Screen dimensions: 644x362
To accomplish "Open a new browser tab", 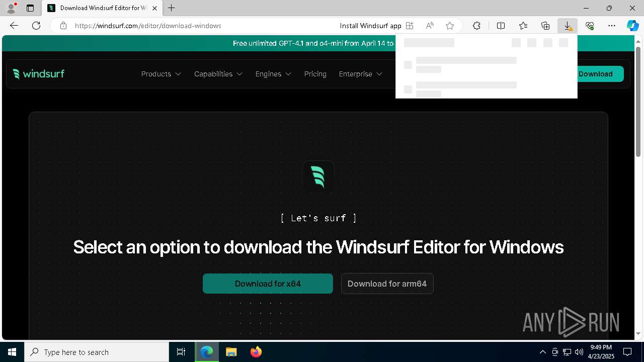I will (172, 8).
